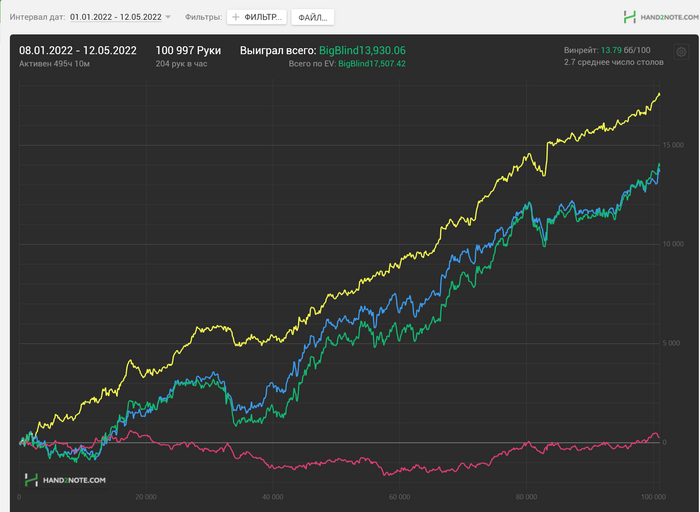This screenshot has height=512, width=700.
Task: Select the 'Выиграл всего' value BigBlind13,930.06
Action: [362, 50]
